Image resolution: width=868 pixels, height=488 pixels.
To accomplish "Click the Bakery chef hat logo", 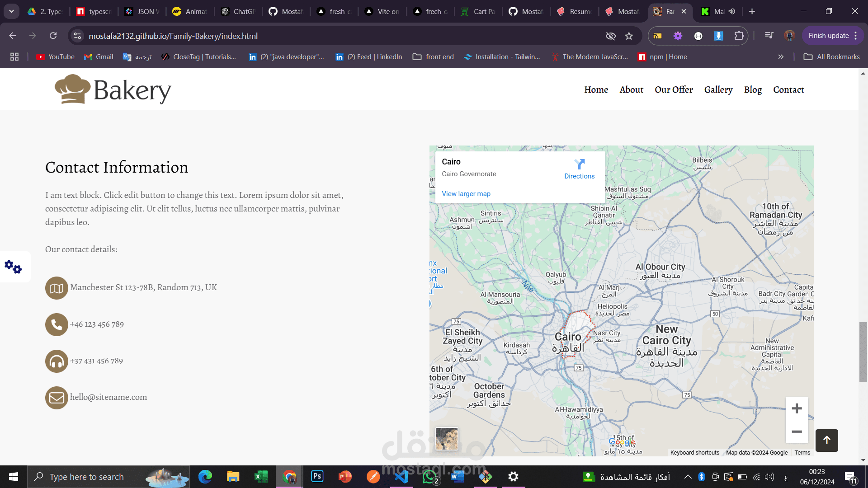I will point(72,89).
